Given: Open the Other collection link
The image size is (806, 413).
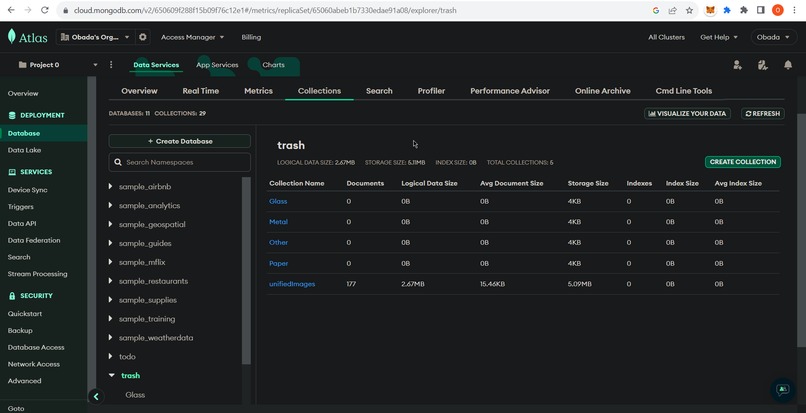Looking at the screenshot, I should pyautogui.click(x=279, y=242).
